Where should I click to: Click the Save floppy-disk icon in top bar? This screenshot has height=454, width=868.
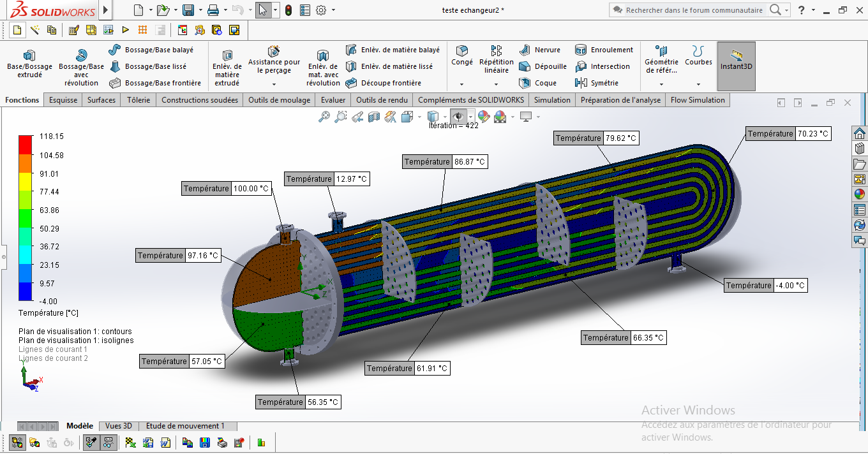tap(188, 10)
